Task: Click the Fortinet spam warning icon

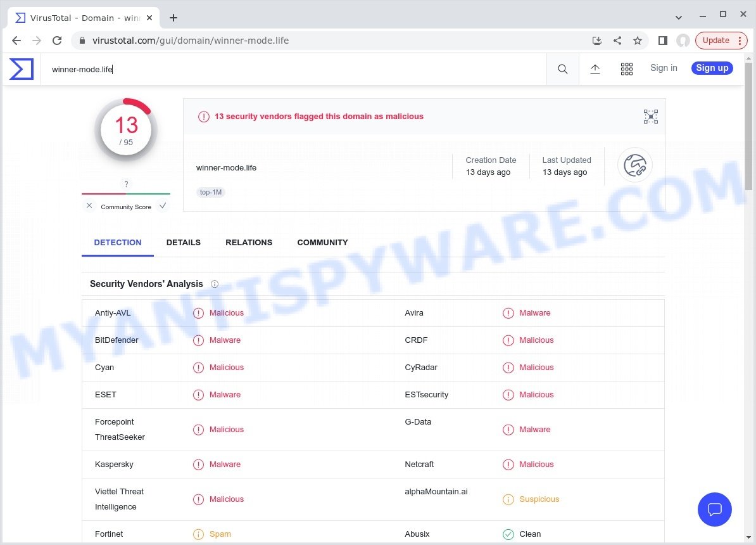Action: tap(198, 534)
